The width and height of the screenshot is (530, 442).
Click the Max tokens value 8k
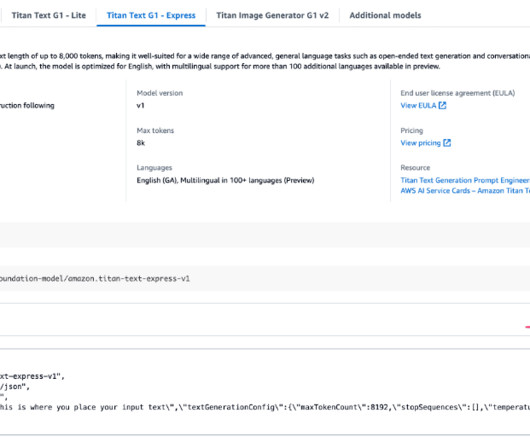point(141,143)
